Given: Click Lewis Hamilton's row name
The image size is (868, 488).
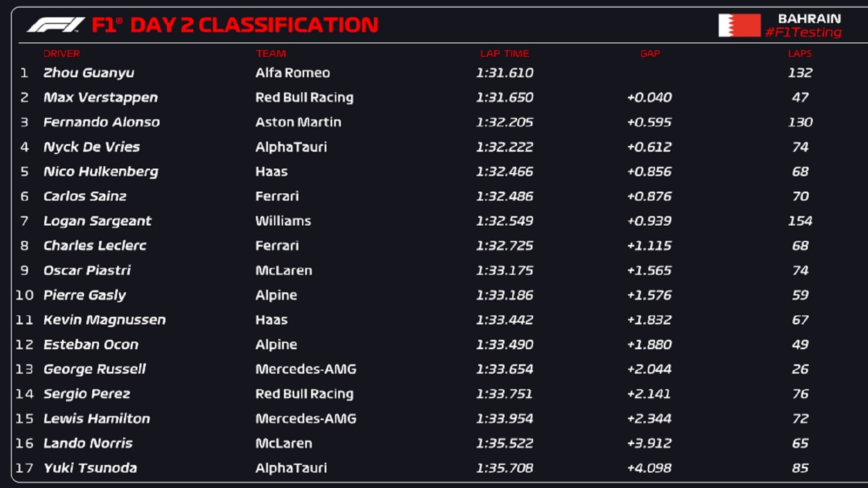Looking at the screenshot, I should pyautogui.click(x=97, y=418).
